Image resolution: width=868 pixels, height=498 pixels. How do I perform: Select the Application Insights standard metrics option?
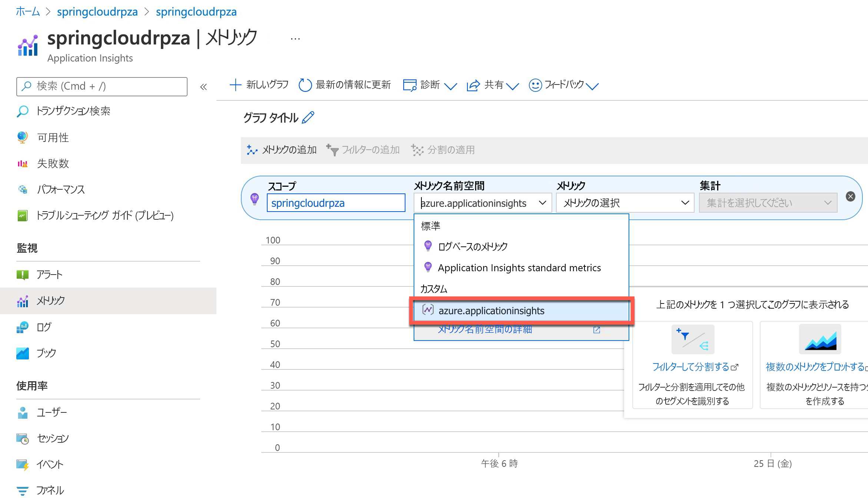[519, 268]
